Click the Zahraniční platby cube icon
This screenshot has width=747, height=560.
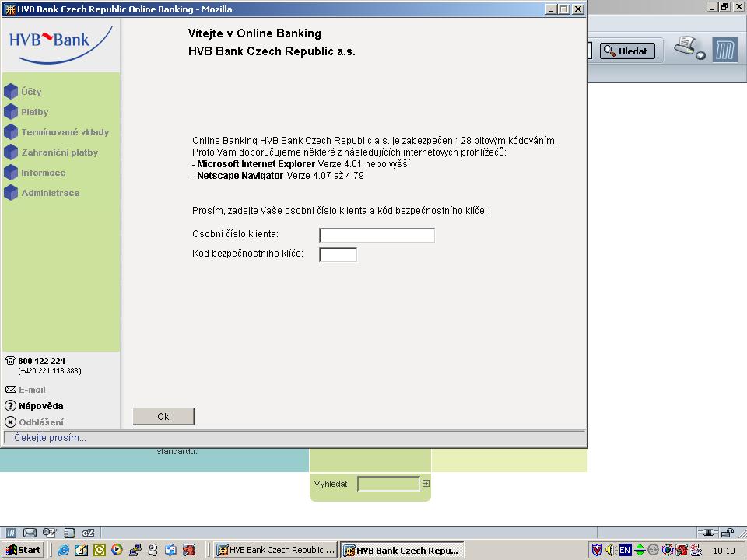pyautogui.click(x=11, y=152)
